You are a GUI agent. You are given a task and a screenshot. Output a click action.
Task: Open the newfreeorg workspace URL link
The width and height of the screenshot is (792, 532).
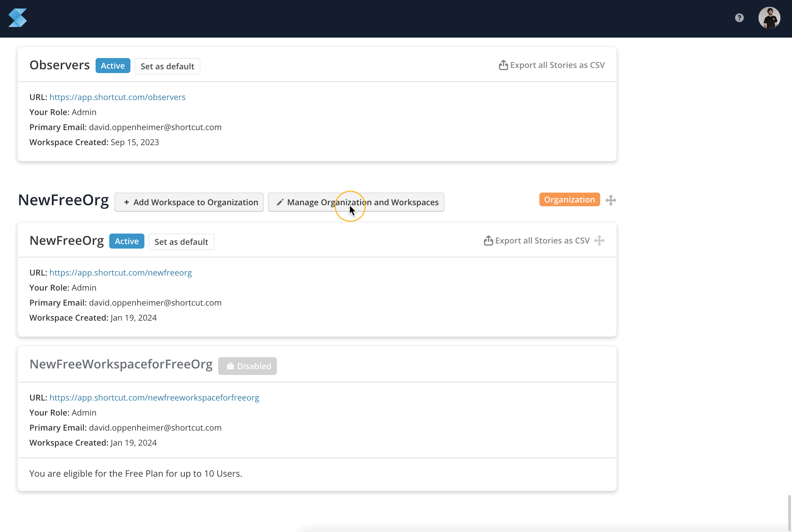[x=121, y=273]
